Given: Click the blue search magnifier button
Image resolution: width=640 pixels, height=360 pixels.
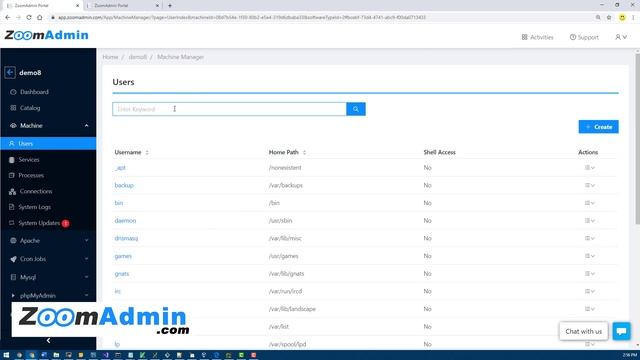Looking at the screenshot, I should 356,109.
